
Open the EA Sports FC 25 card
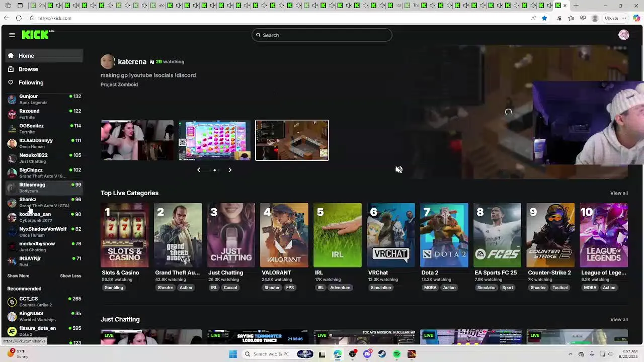pos(498,235)
